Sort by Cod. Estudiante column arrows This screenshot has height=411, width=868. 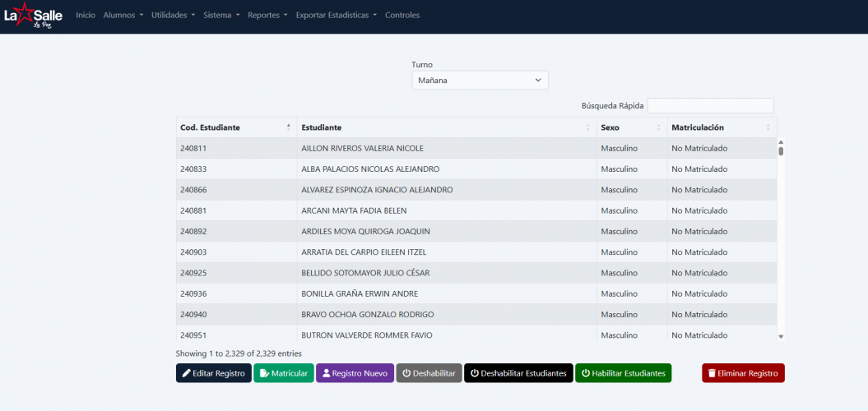pos(289,127)
